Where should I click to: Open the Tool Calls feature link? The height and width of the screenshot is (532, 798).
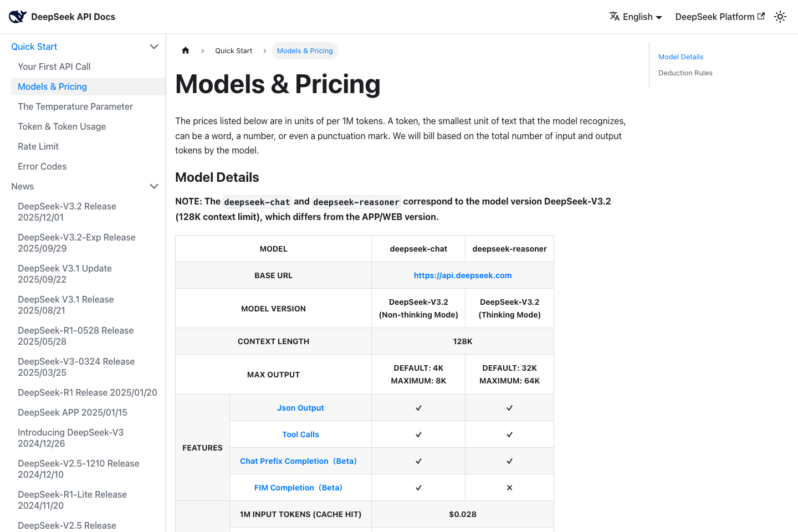pos(300,434)
